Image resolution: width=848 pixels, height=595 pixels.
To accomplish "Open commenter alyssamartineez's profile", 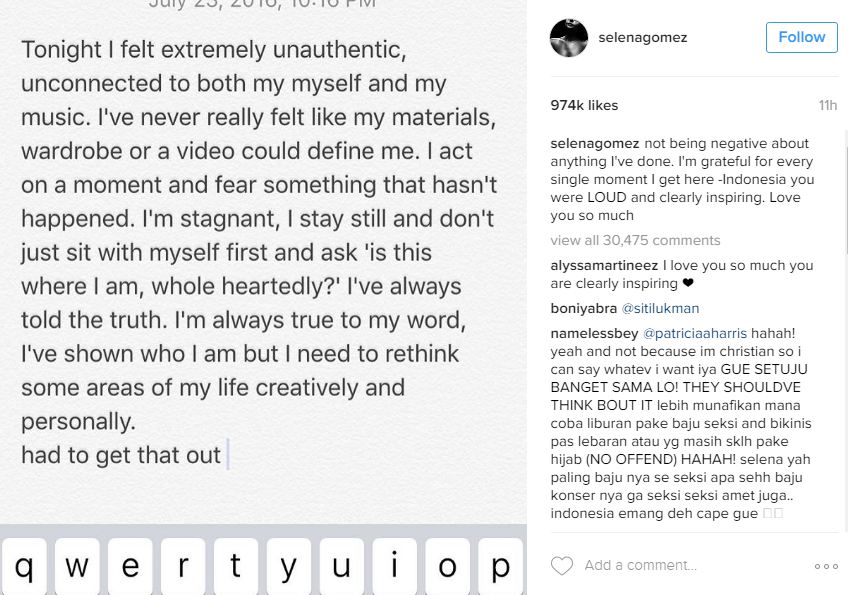I will click(x=604, y=266).
